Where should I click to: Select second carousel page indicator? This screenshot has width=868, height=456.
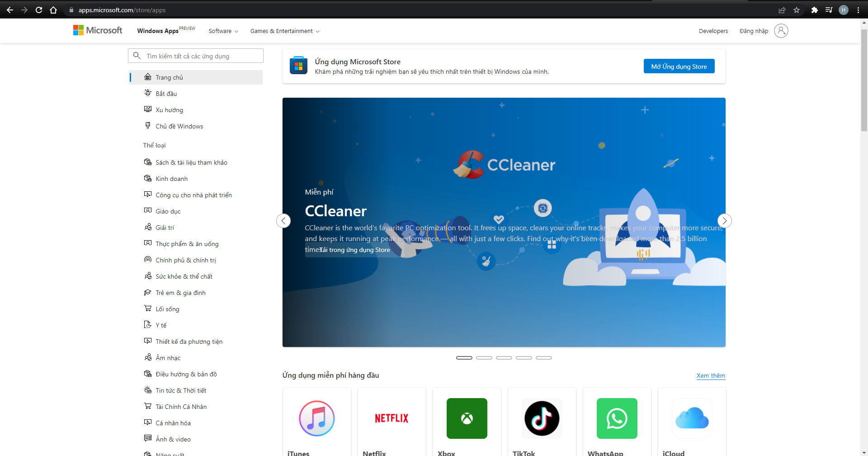click(484, 358)
